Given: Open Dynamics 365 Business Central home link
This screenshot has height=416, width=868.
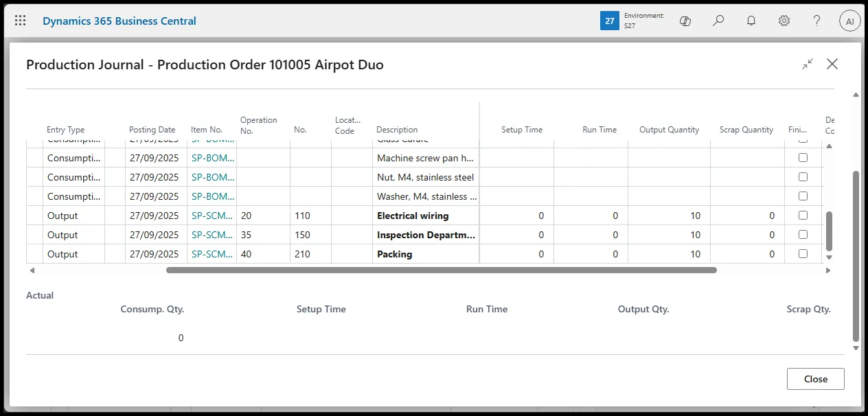Looking at the screenshot, I should pyautogui.click(x=119, y=21).
